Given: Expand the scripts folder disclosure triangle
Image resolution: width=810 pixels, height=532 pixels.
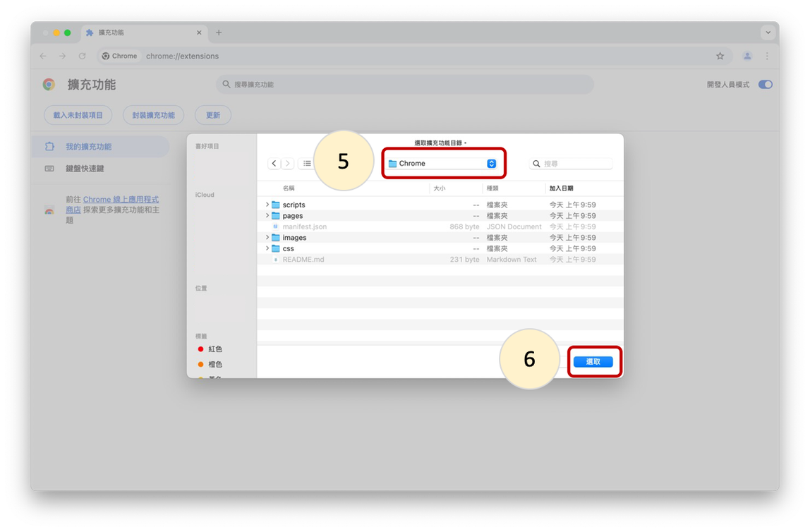Looking at the screenshot, I should 267,205.
